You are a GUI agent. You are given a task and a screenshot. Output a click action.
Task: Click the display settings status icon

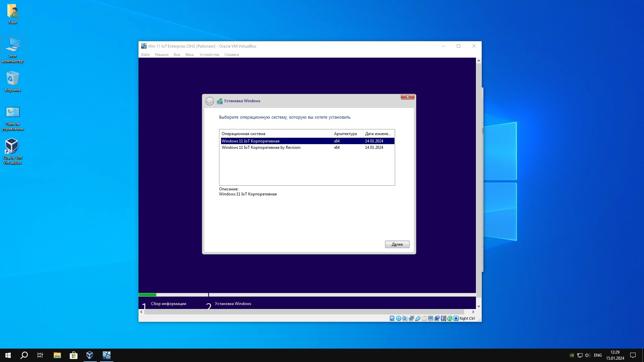coord(431,318)
